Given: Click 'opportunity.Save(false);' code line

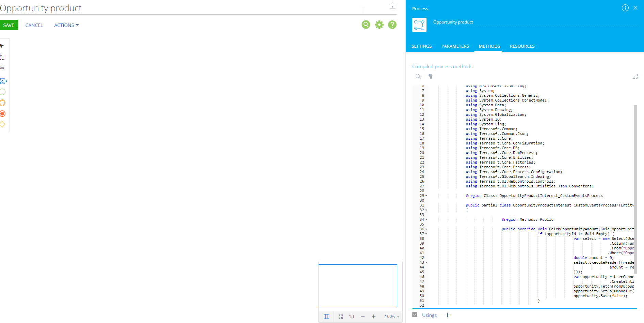Looking at the screenshot, I should 600,296.
